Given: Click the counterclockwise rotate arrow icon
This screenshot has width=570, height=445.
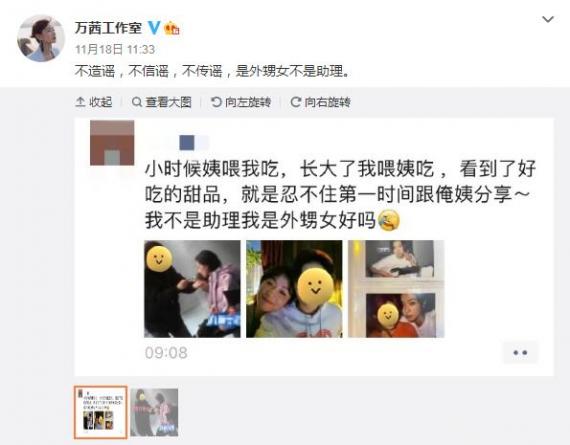Looking at the screenshot, I should pos(216,102).
